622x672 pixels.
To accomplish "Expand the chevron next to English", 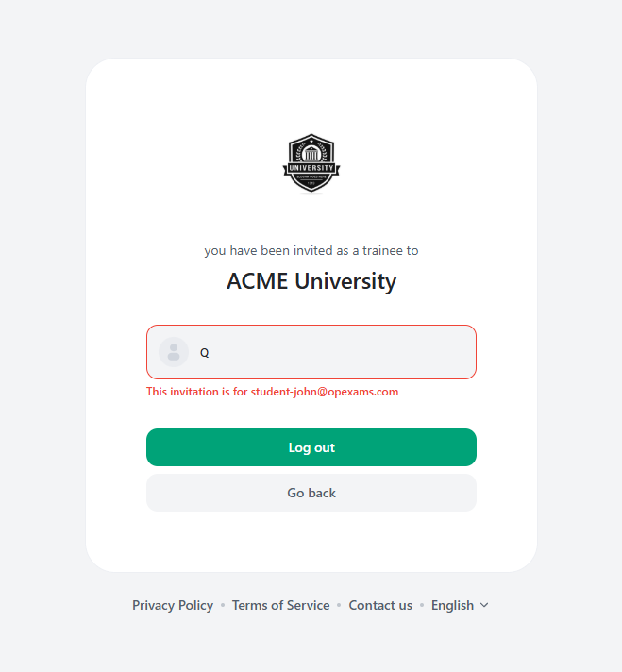I will tap(484, 606).
